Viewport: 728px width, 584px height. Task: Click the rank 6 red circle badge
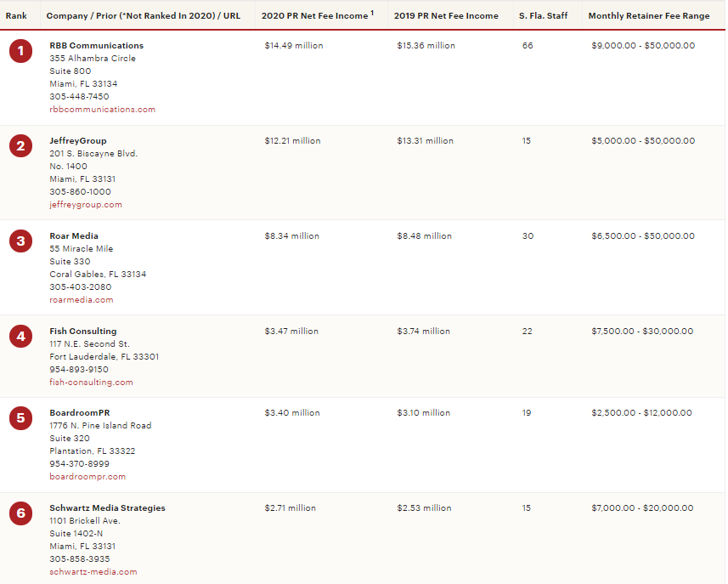[x=20, y=513]
